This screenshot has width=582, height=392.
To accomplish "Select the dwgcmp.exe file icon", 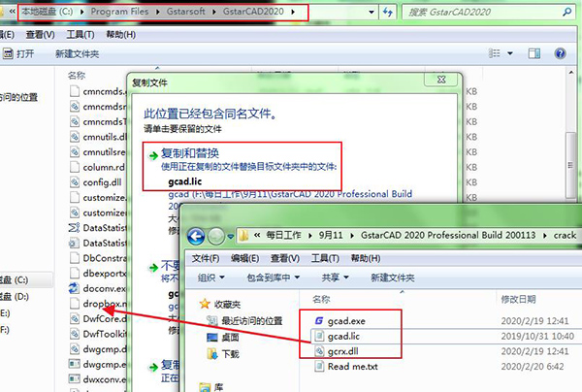I will click(x=75, y=364).
